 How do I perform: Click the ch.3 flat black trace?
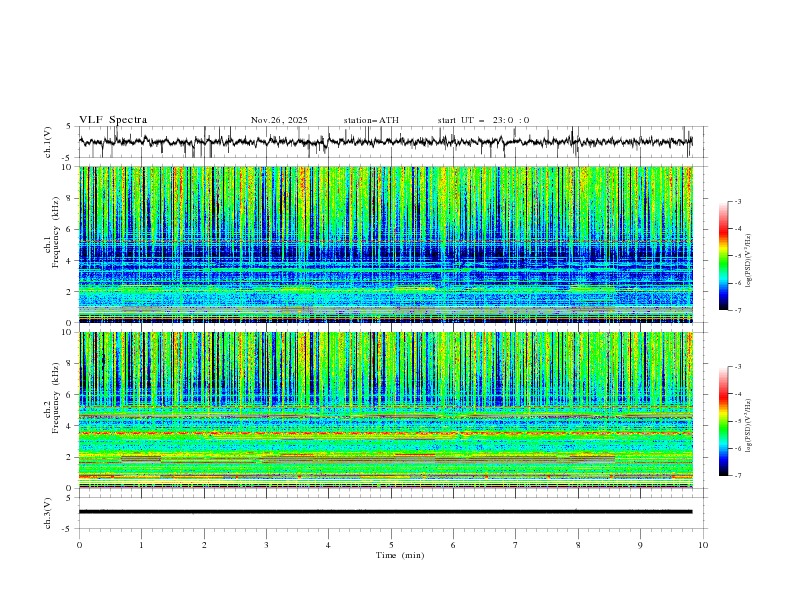click(x=386, y=512)
